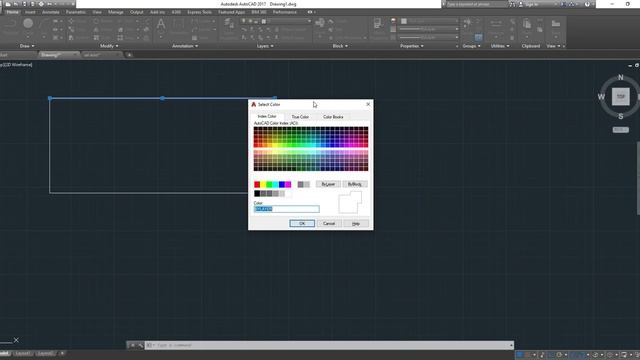The height and width of the screenshot is (360, 640).
Task: Expand the Layers panel dropdown
Action: tap(265, 46)
